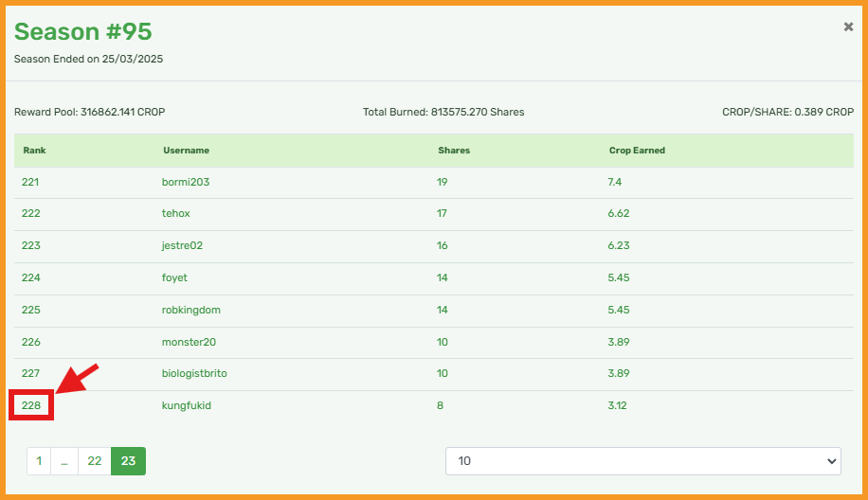868x500 pixels.
Task: Open username robkingdom
Action: coord(191,310)
